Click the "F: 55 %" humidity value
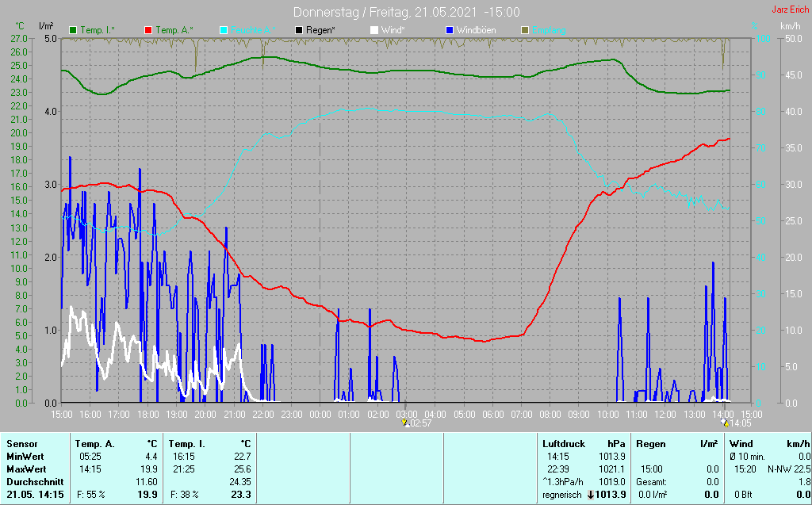This screenshot has height=505, width=812. pyautogui.click(x=90, y=495)
